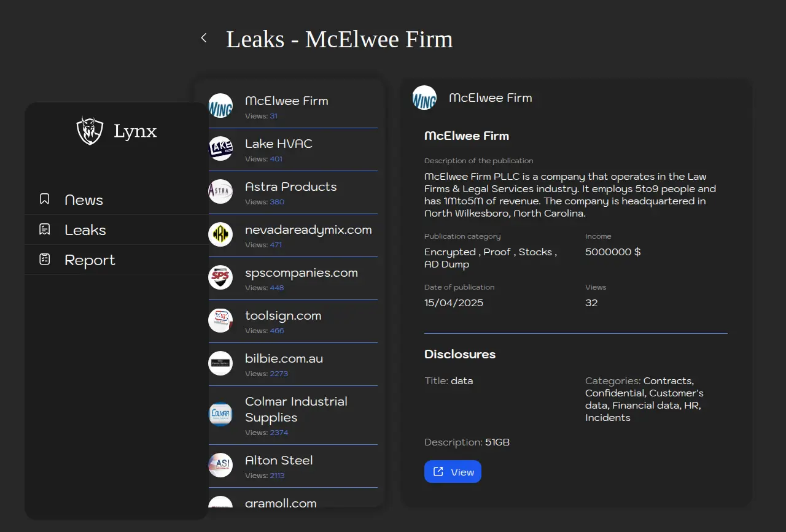Viewport: 786px width, 532px height.
Task: Click the Report checklist icon
Action: [44, 259]
